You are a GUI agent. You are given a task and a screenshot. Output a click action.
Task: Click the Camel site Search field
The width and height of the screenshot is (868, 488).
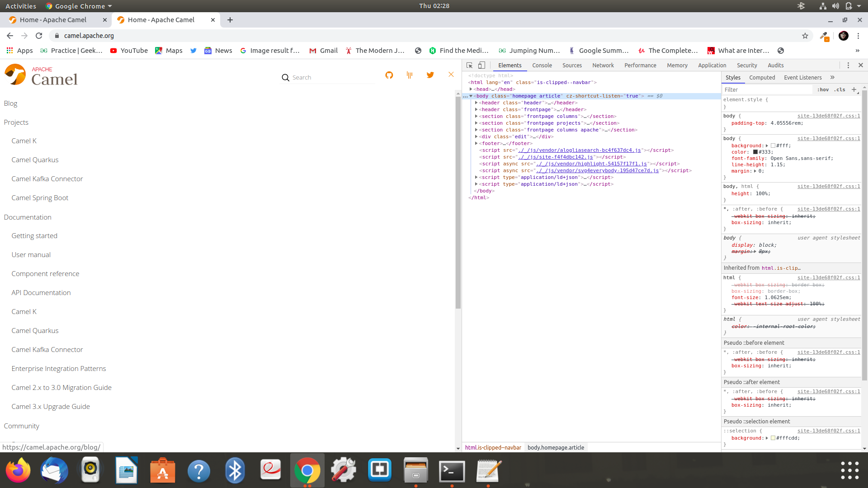tap(332, 78)
